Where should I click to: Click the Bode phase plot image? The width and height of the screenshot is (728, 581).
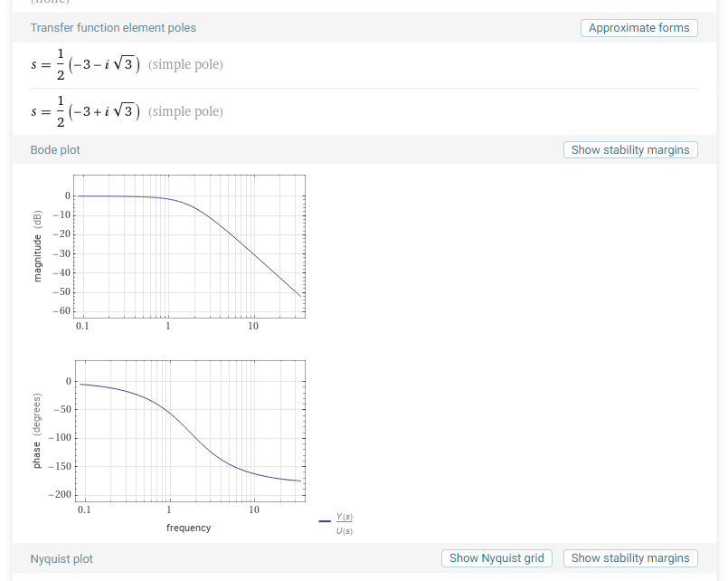(x=189, y=430)
